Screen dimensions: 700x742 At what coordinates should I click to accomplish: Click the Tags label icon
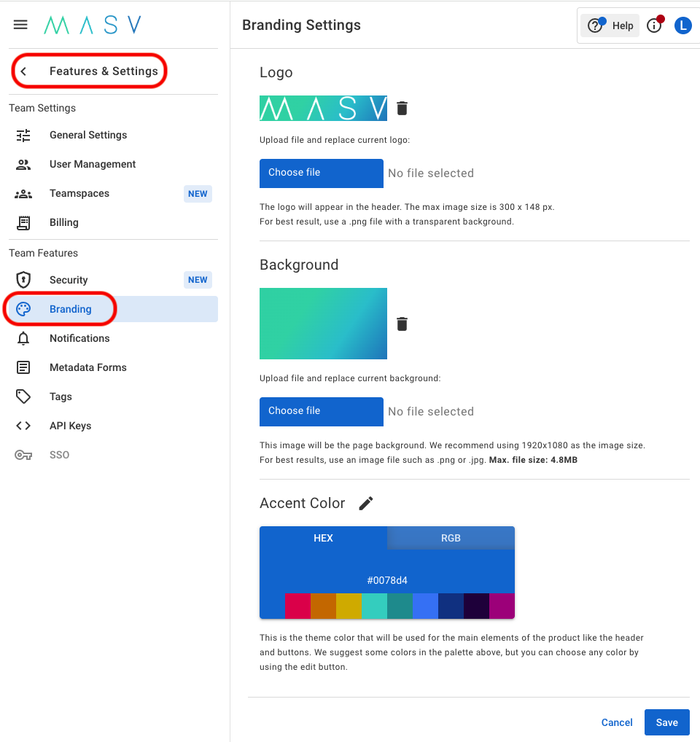point(23,396)
